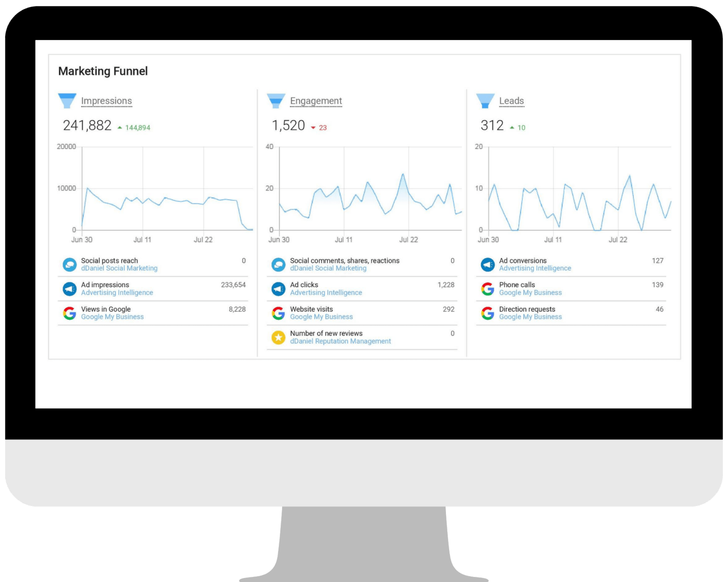
Task: Open Advertising Intelligence under Ad clicks
Action: tap(326, 293)
